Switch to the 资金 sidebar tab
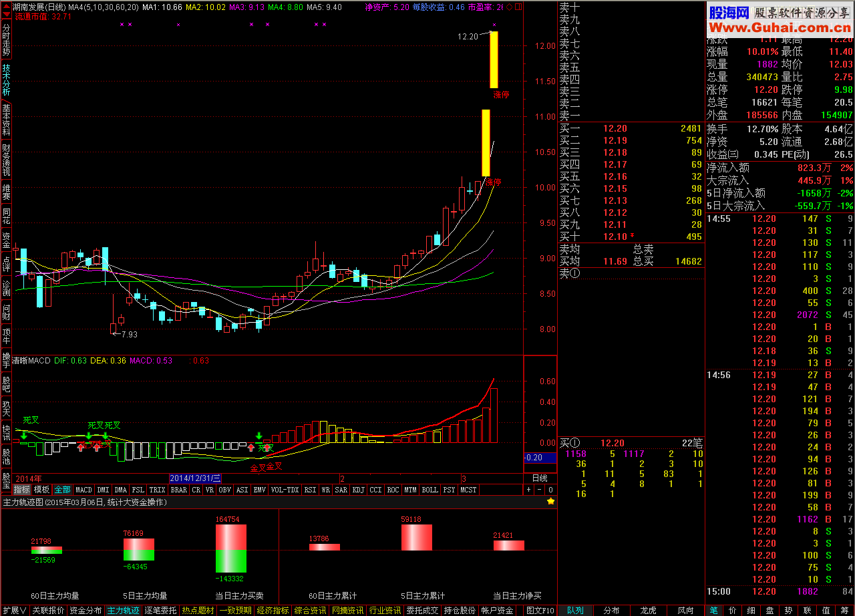 click(x=6, y=241)
